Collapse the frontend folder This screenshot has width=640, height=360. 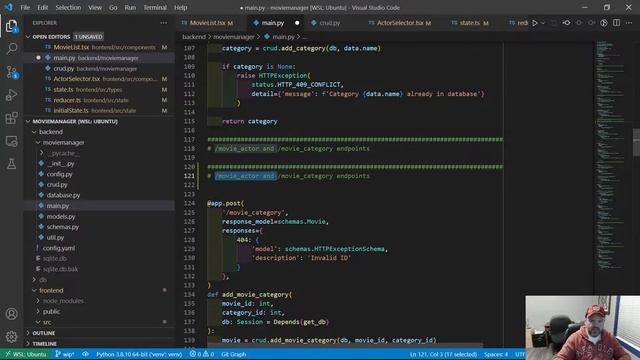coord(34,290)
